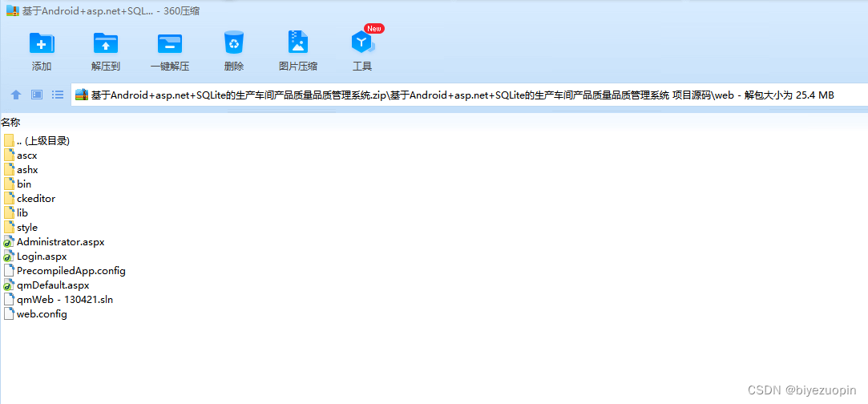Select the 'Administrator.aspx' file name
The image size is (868, 404).
61,242
